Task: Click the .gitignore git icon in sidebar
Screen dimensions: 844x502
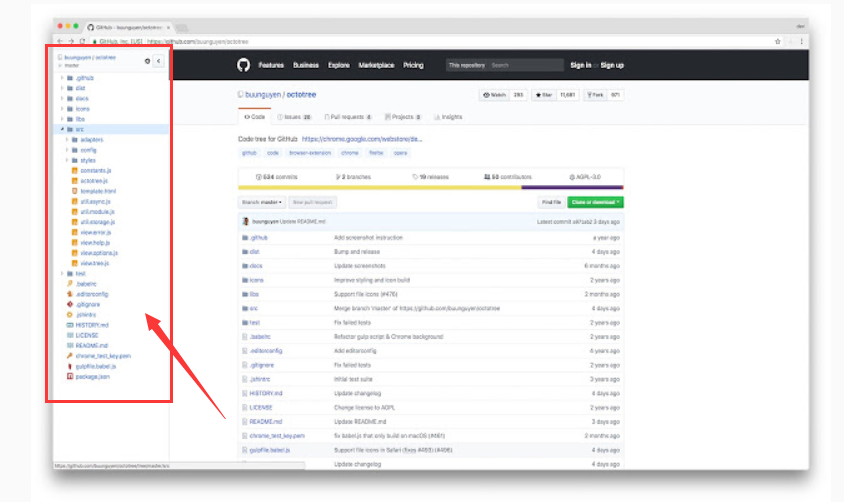Action: click(x=69, y=305)
